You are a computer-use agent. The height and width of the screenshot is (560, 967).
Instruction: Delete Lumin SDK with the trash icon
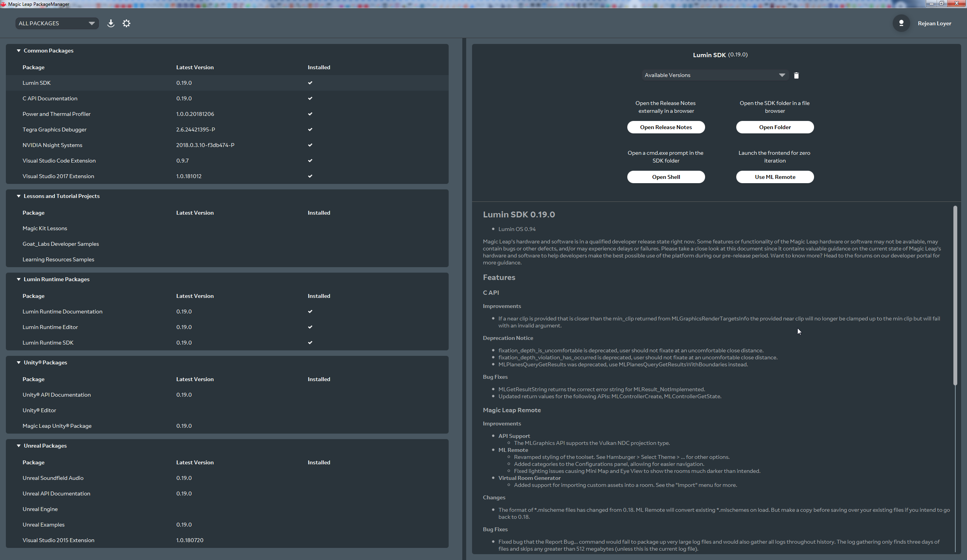pyautogui.click(x=796, y=75)
